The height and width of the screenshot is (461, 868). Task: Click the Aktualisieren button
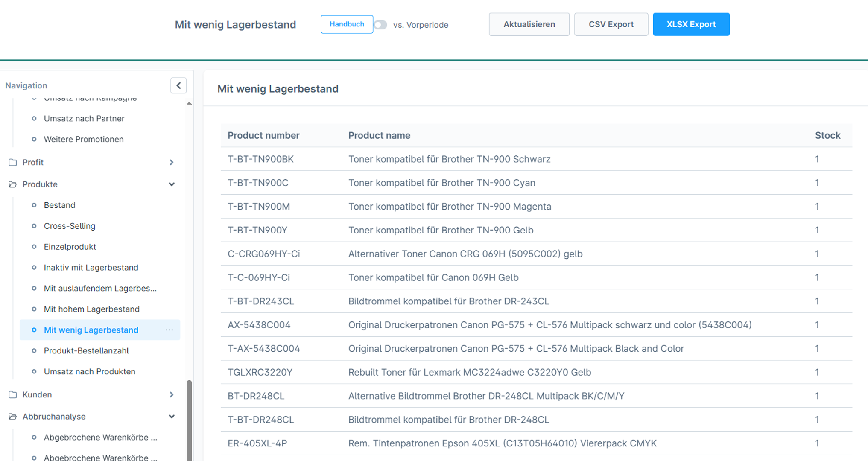[x=529, y=24]
